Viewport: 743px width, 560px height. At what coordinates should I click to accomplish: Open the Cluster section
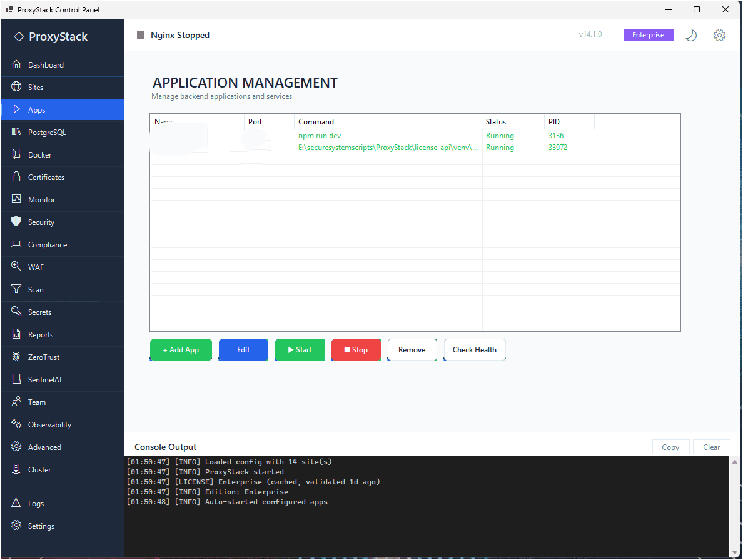pos(39,469)
